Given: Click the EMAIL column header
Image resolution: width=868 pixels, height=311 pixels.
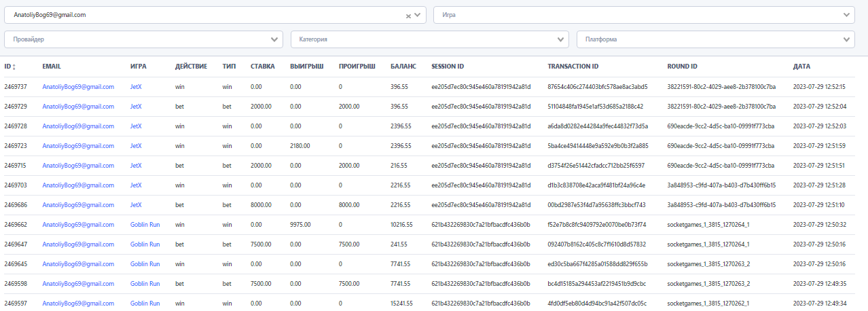Looking at the screenshot, I should [x=52, y=67].
